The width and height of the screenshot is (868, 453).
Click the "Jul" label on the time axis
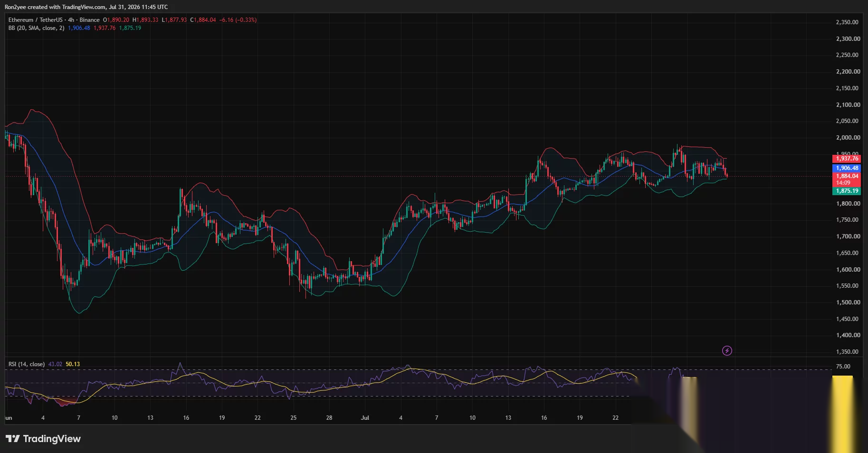[365, 418]
